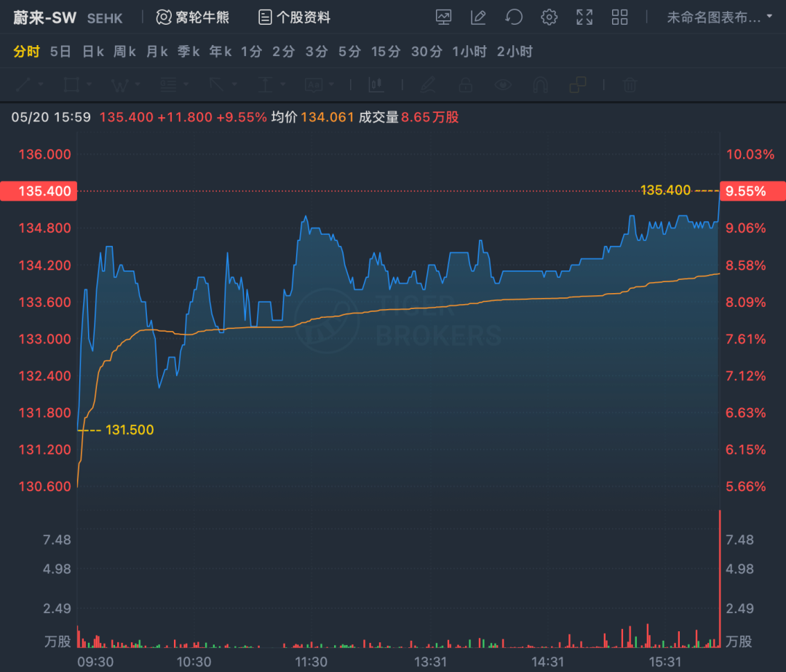Viewport: 786px width, 672px height.
Task: Toggle magnet snap mode icon
Action: click(540, 84)
